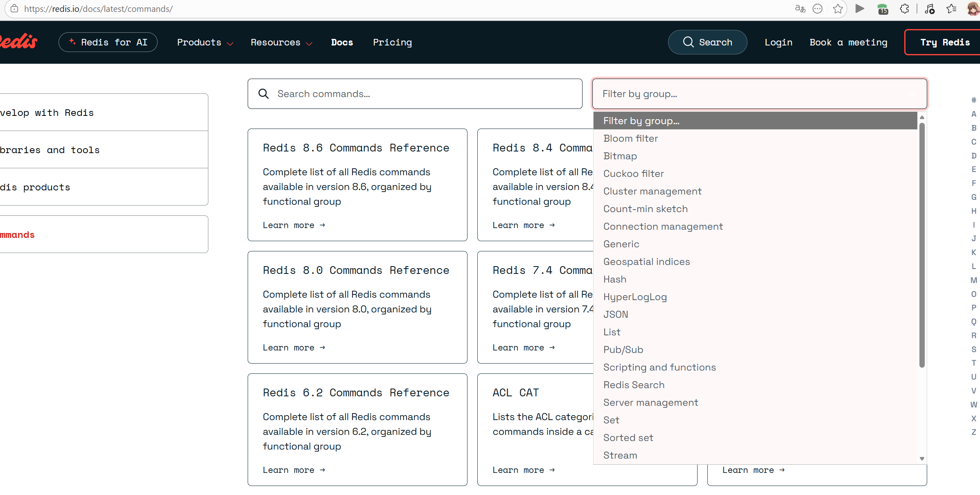Image resolution: width=980 pixels, height=495 pixels.
Task: Click the extension badge showing 15
Action: coord(883,9)
